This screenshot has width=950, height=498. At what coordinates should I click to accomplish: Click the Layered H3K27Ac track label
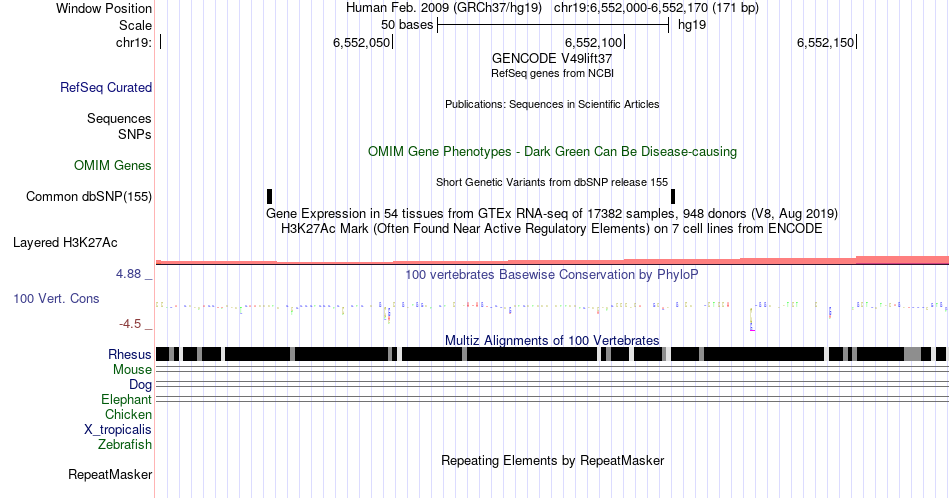[x=65, y=242]
